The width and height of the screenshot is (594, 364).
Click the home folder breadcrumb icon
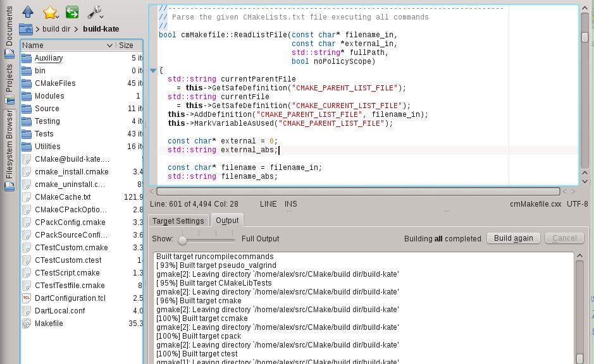[x=26, y=29]
